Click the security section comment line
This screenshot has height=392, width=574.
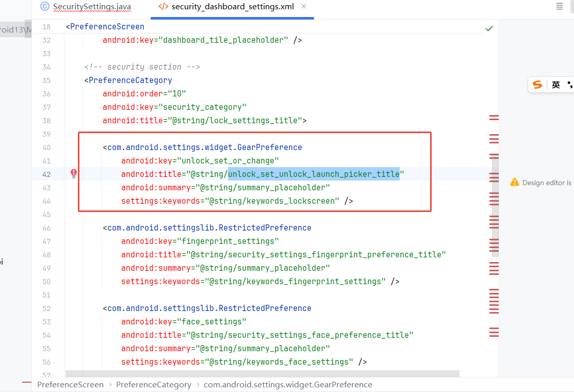pos(142,67)
